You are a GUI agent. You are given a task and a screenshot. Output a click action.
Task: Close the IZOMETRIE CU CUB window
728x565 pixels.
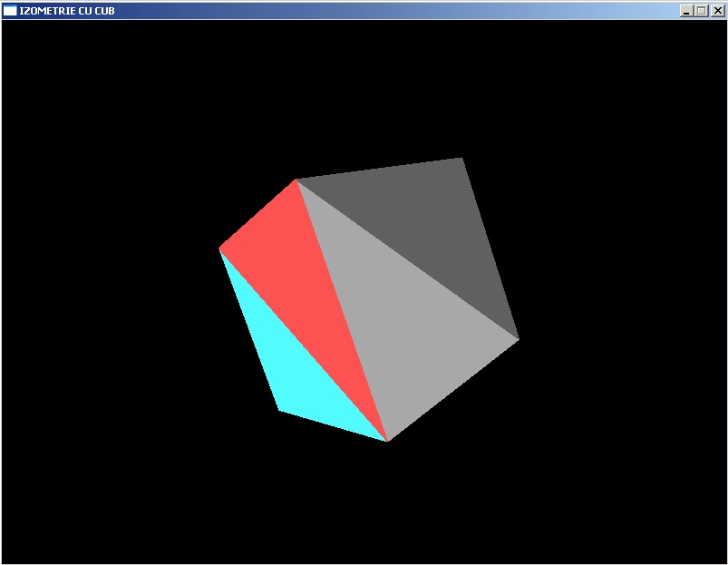point(718,11)
